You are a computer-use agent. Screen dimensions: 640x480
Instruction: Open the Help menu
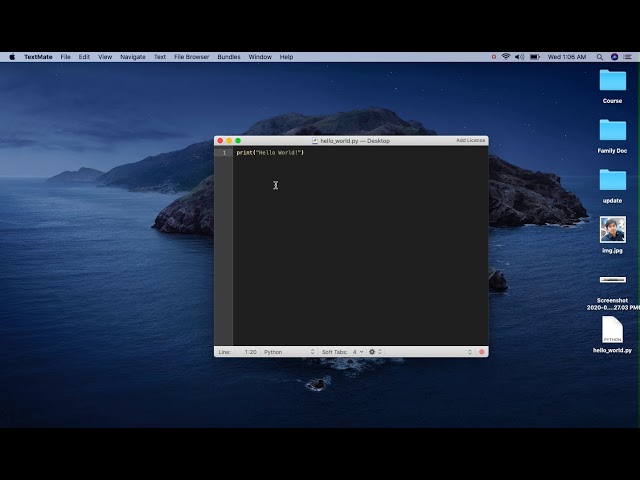coord(286,57)
